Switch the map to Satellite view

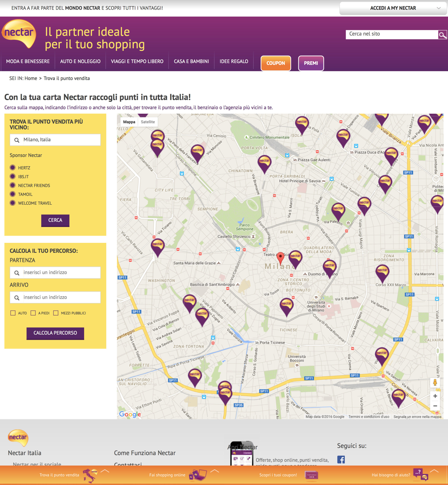pos(148,122)
